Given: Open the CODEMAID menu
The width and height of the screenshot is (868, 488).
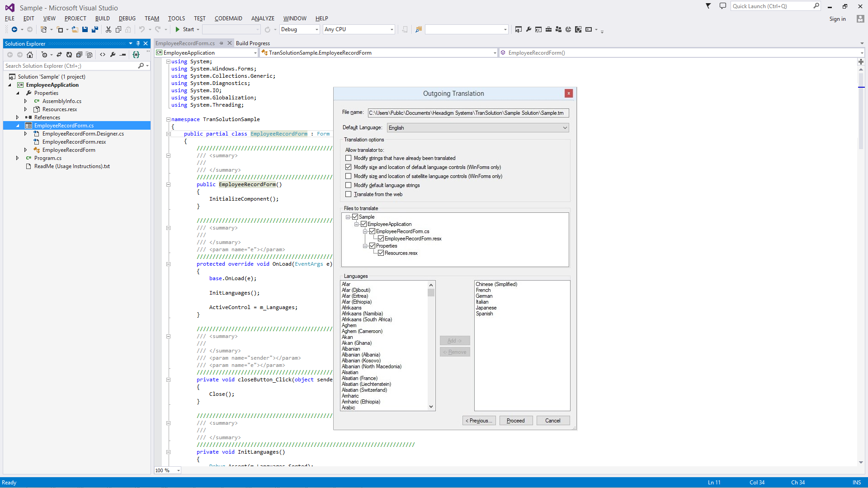Looking at the screenshot, I should [x=228, y=19].
